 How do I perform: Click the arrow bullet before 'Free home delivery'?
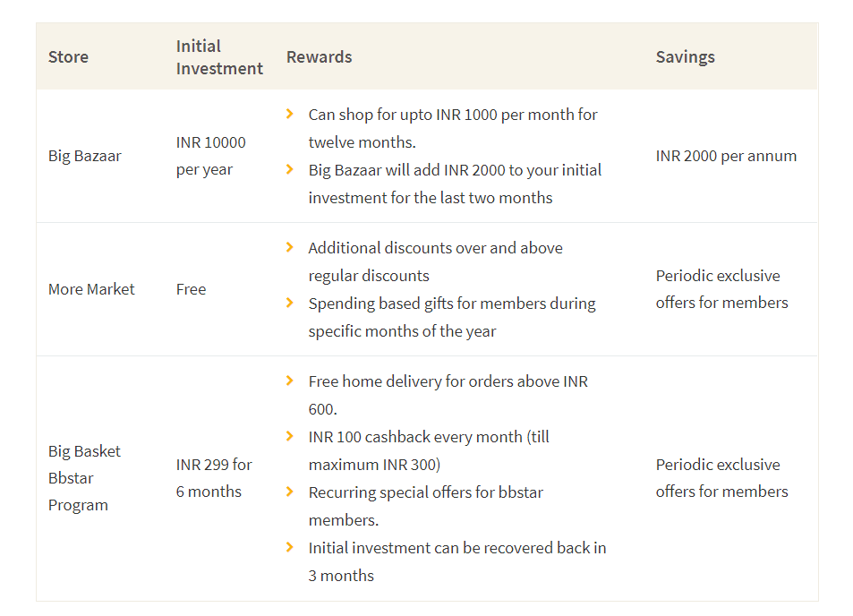click(289, 381)
